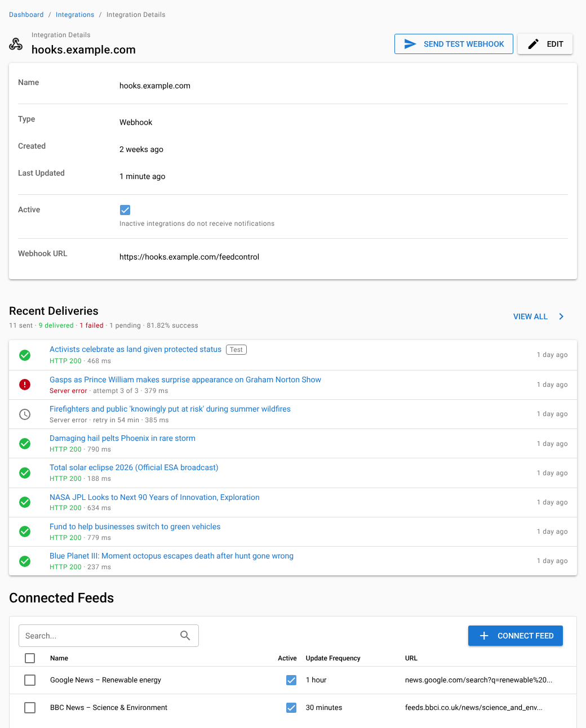586x728 pixels.
Task: Click the '1 hour' update frequency cell
Action: [x=316, y=680]
